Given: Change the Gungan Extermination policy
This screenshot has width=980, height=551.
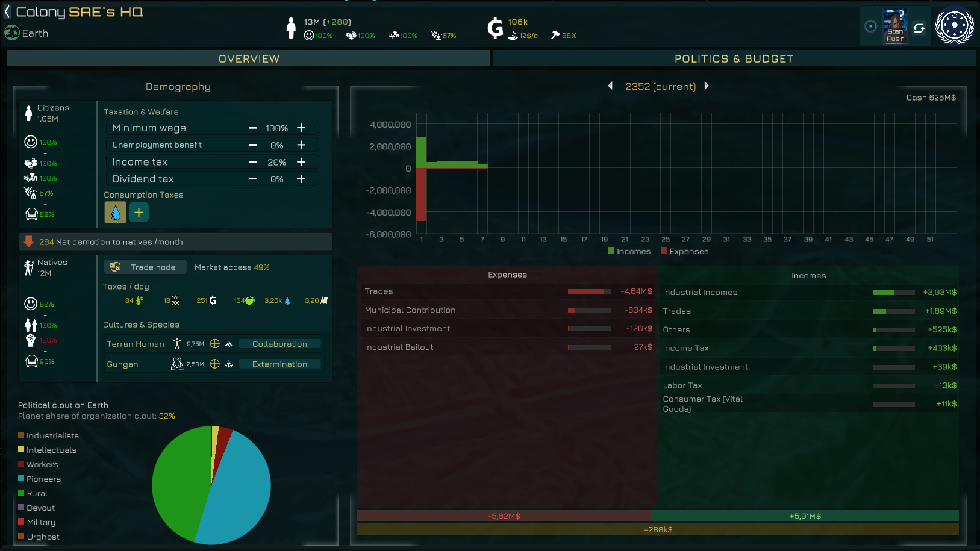Looking at the screenshot, I should click(x=279, y=364).
